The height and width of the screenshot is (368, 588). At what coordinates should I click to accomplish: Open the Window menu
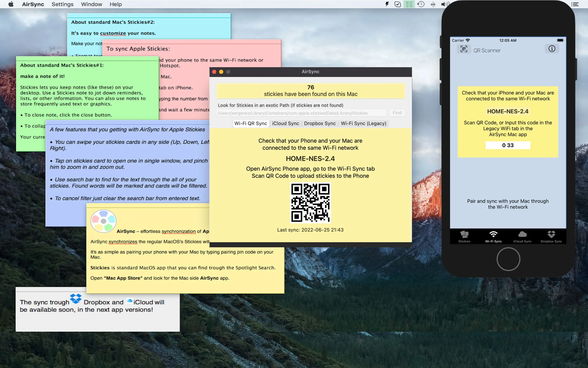91,4
